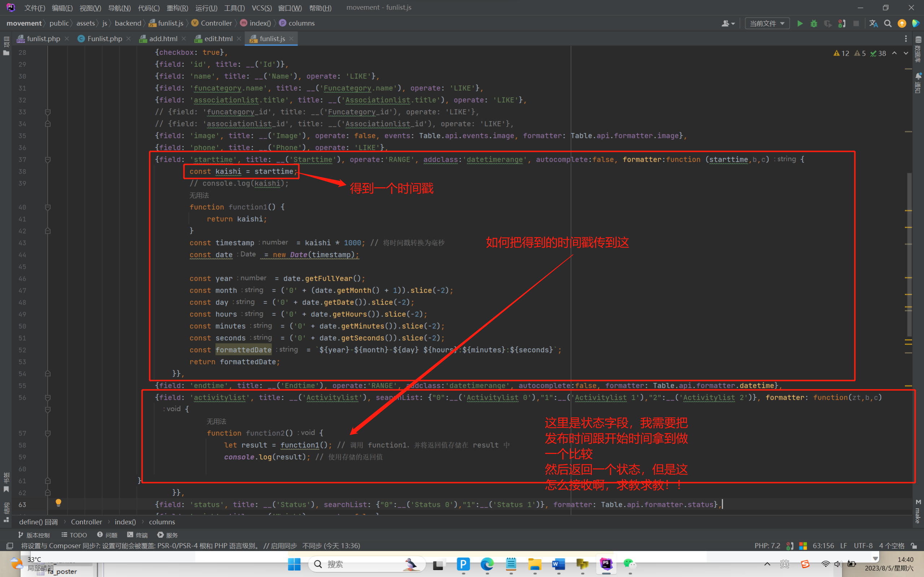Run with coverage shield icon
924x577 pixels.
click(827, 23)
